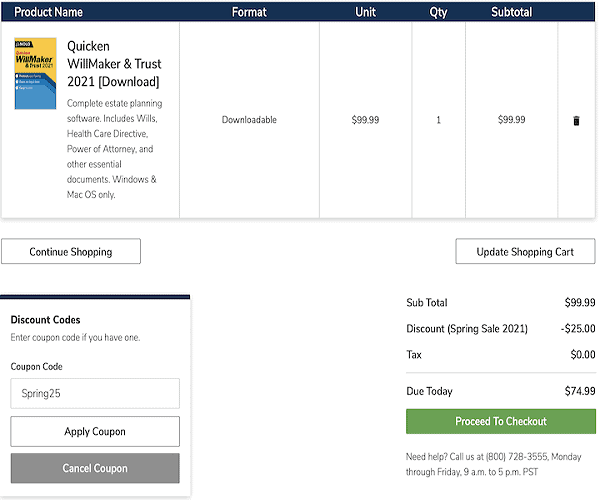Select the Sub Total $99.99 amount
Viewport: 600px width, 500px height.
(580, 303)
